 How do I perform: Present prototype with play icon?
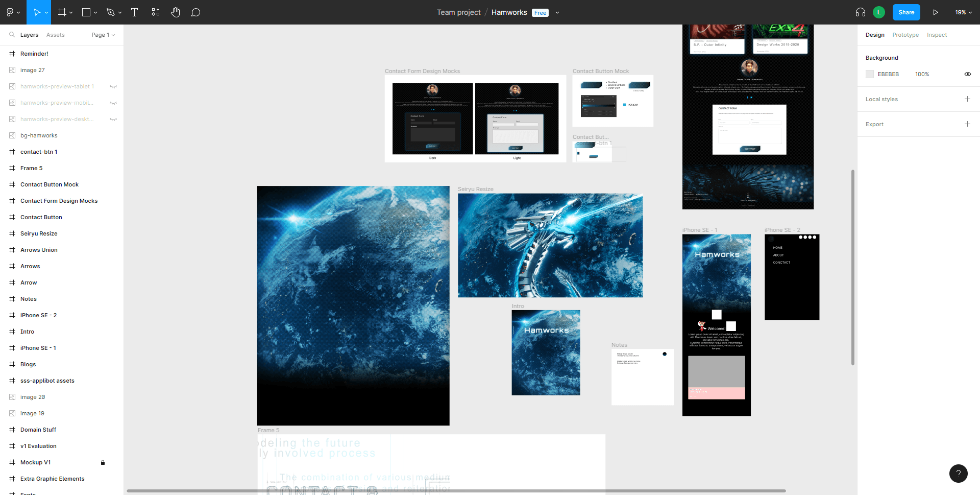point(936,12)
